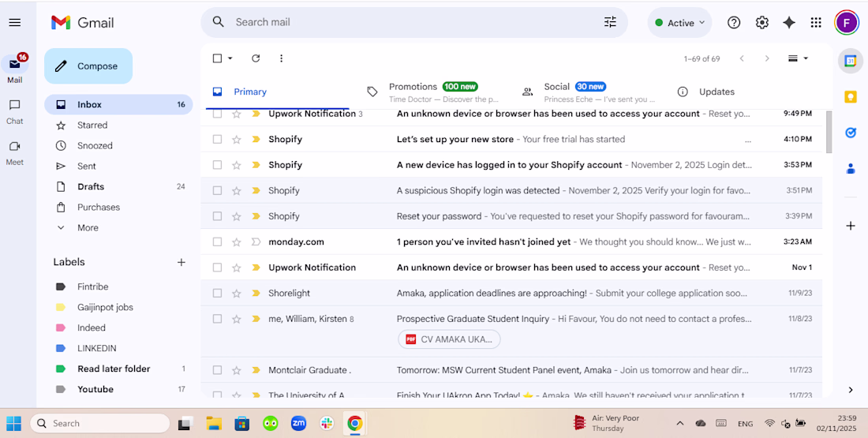868x438 pixels.
Task: Open the Drafts folder
Action: 91,186
